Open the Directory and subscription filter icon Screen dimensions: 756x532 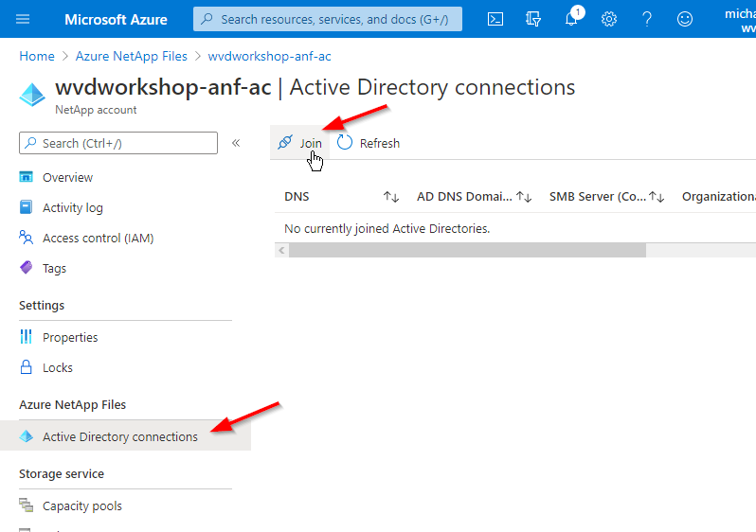point(533,19)
